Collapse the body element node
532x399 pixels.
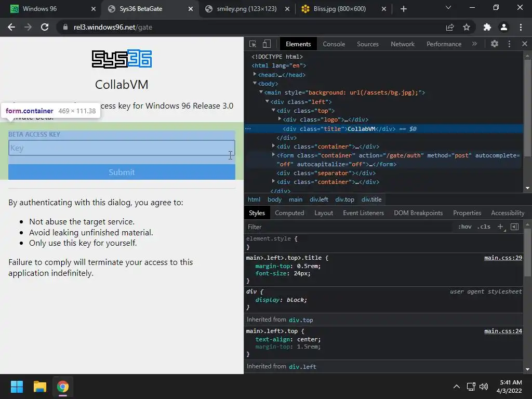[x=255, y=83]
